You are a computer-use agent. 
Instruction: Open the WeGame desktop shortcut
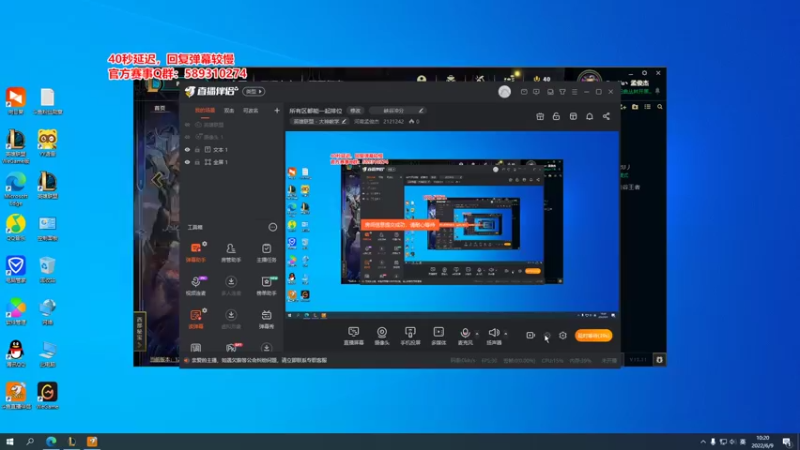click(x=47, y=396)
